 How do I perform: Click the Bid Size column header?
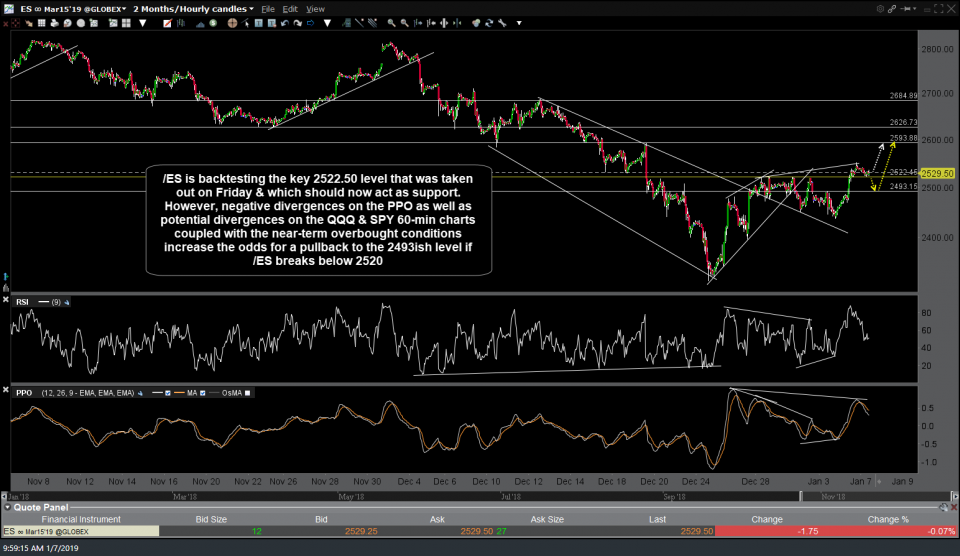tap(211, 519)
